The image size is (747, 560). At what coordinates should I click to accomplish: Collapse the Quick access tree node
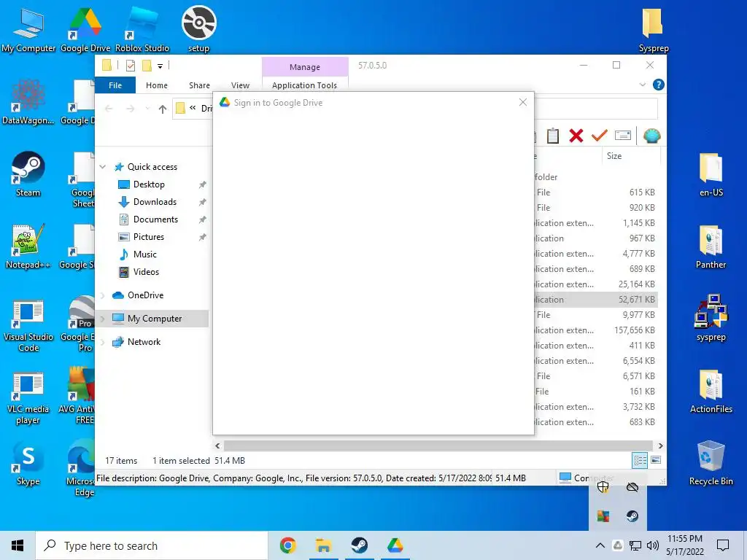point(102,167)
